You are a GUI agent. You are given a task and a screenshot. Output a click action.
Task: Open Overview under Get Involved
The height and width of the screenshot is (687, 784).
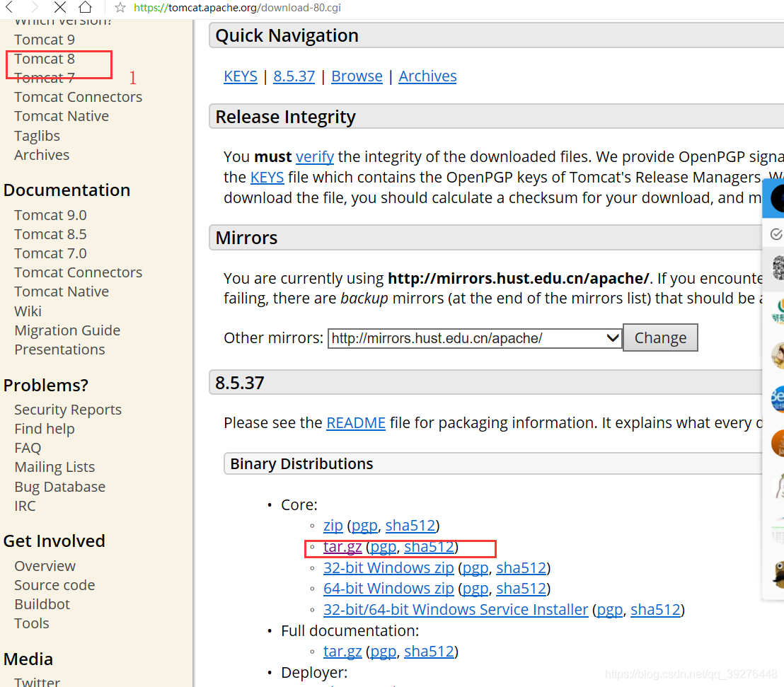45,566
